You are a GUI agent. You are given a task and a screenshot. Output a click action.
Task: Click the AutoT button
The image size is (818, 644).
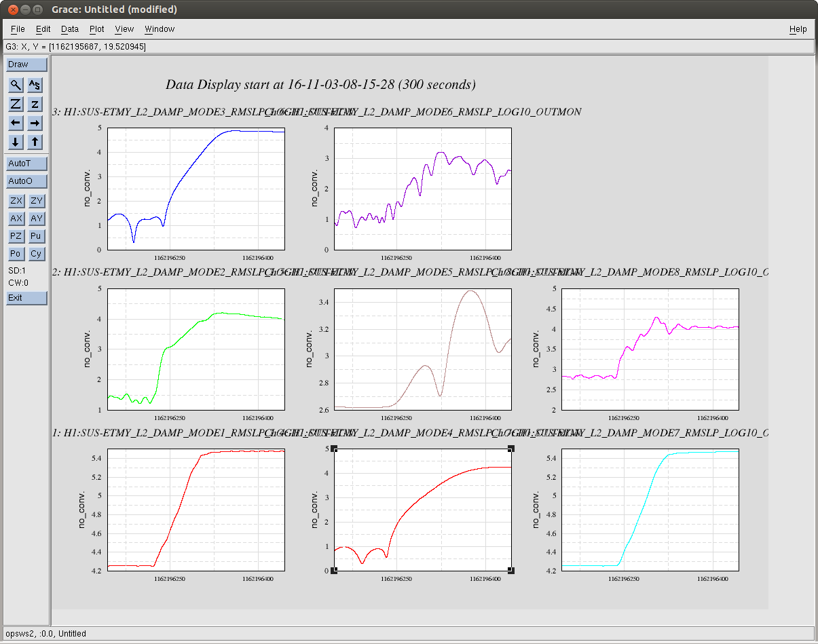click(27, 164)
